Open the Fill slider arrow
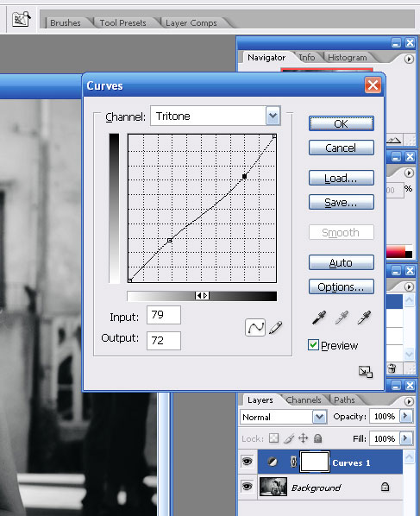Image resolution: width=420 pixels, height=516 pixels. pos(405,438)
